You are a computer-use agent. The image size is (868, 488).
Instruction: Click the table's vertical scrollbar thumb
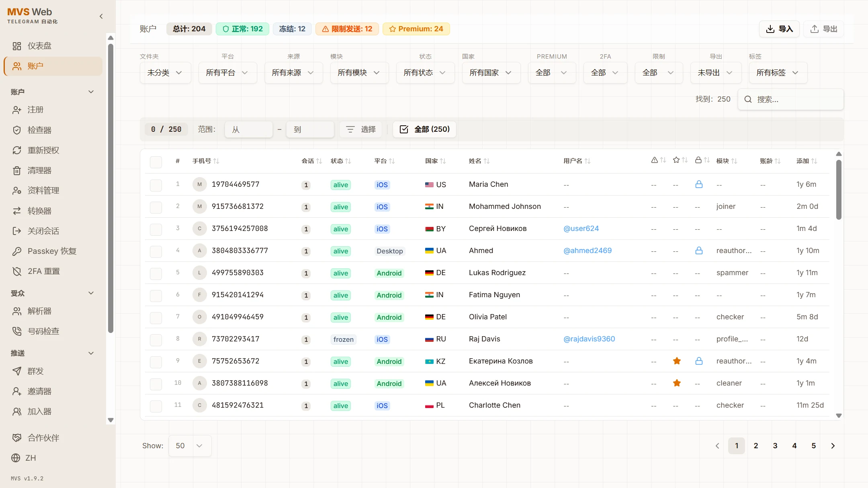point(839,190)
